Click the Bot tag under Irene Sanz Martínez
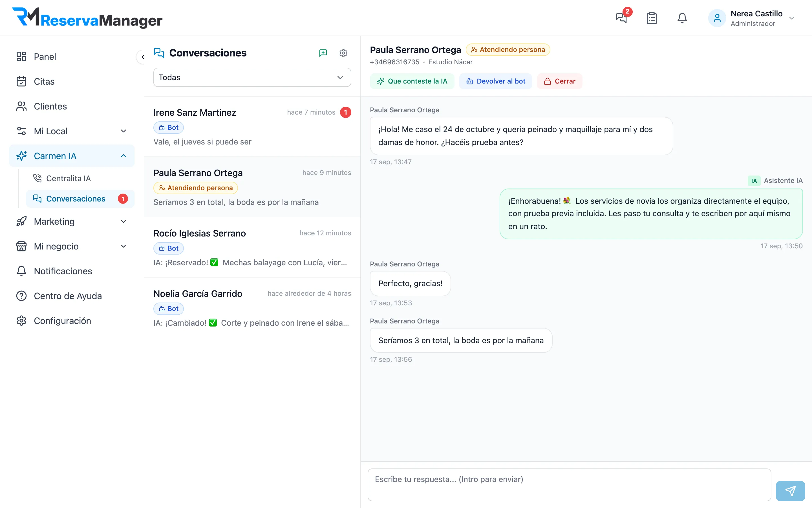812x508 pixels. [x=168, y=127]
